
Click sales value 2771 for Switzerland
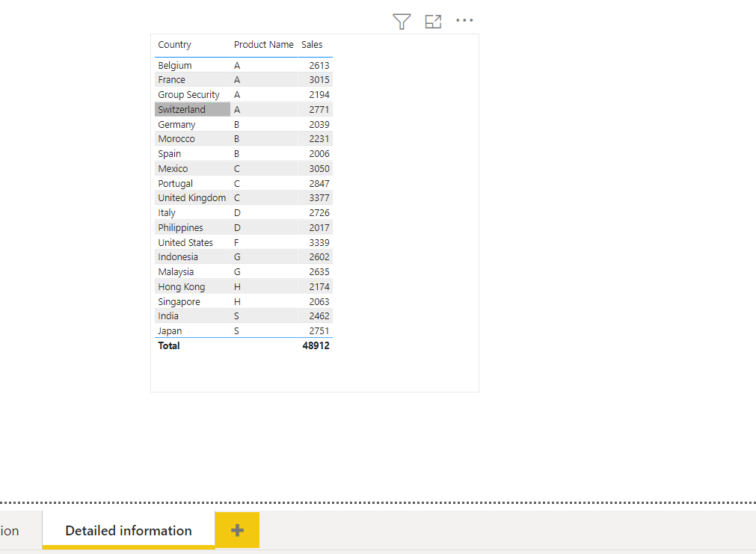click(x=319, y=109)
